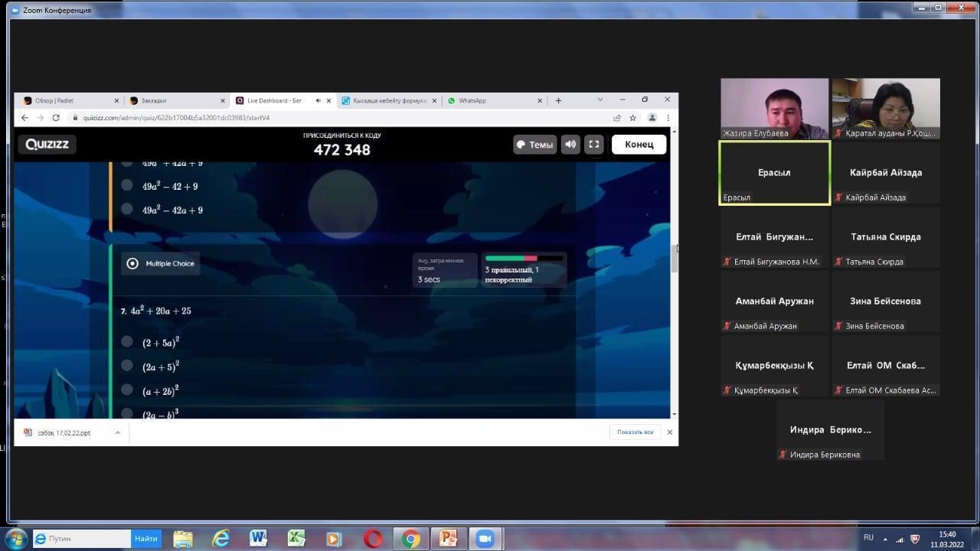Open Chrome tab search chevron
Screen dimensions: 980x551
[x=599, y=100]
